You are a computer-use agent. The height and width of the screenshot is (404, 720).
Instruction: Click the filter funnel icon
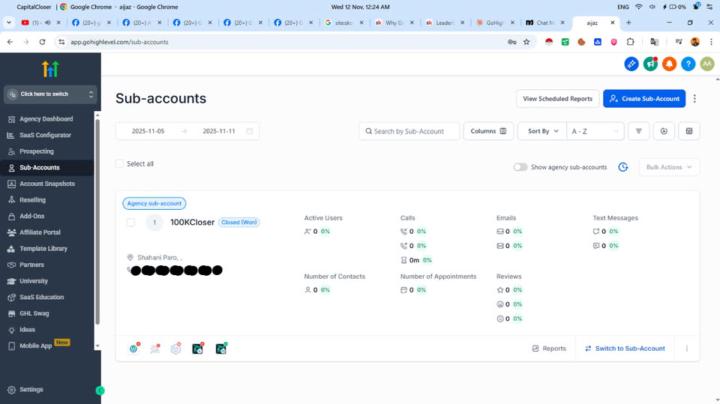638,131
